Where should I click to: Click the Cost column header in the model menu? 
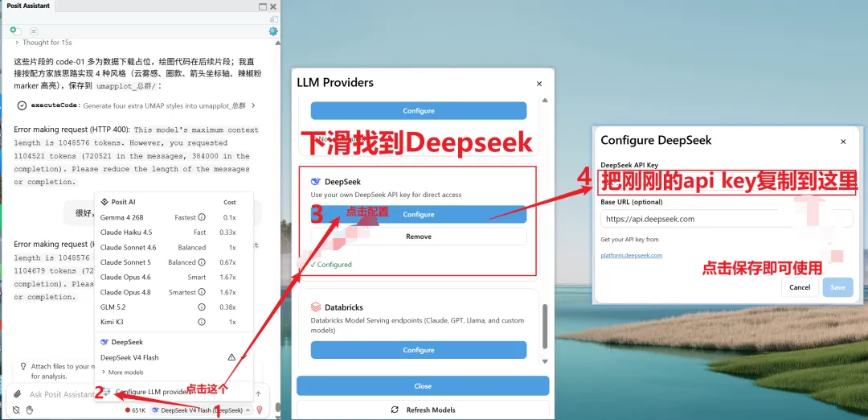click(x=230, y=202)
